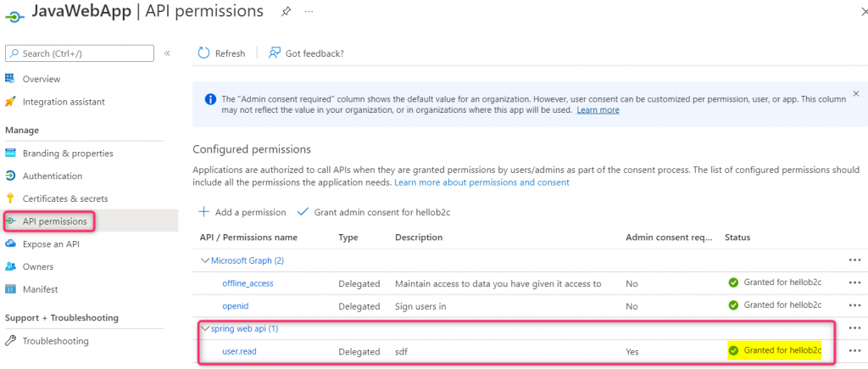Click the Authentication loop icon
The height and width of the screenshot is (369, 868).
[x=10, y=176]
